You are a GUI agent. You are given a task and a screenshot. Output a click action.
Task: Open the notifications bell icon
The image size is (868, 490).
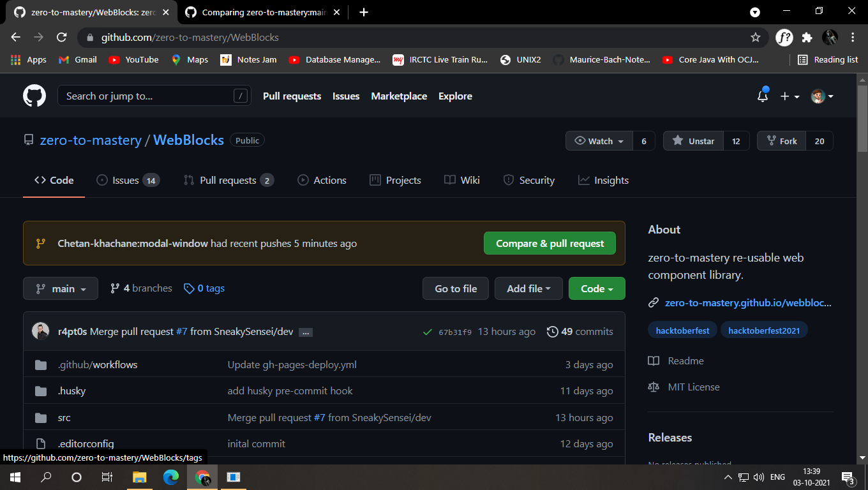tap(762, 96)
